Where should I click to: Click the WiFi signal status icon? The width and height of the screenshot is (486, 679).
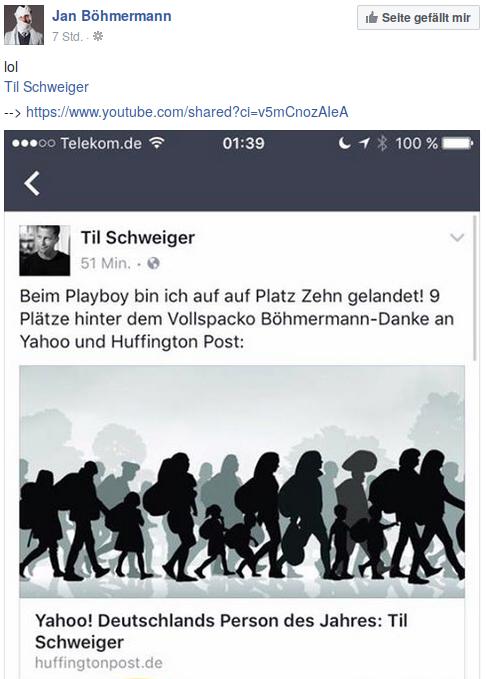(157, 143)
